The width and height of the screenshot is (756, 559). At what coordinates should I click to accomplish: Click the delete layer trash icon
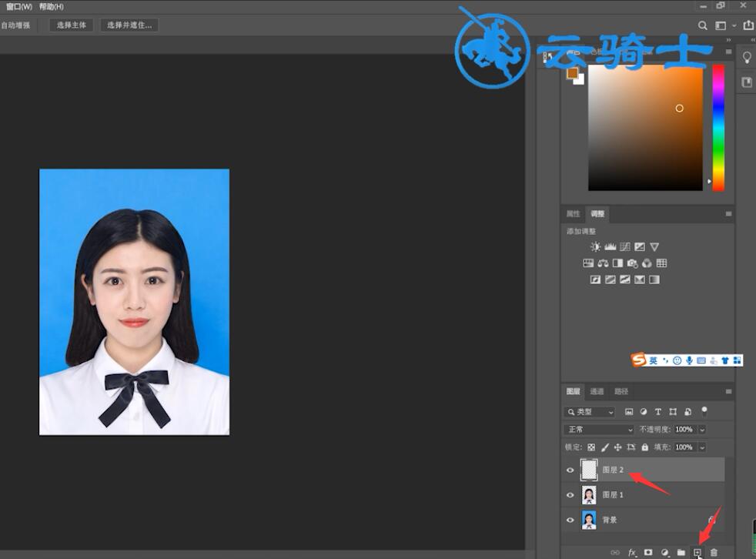click(x=714, y=552)
